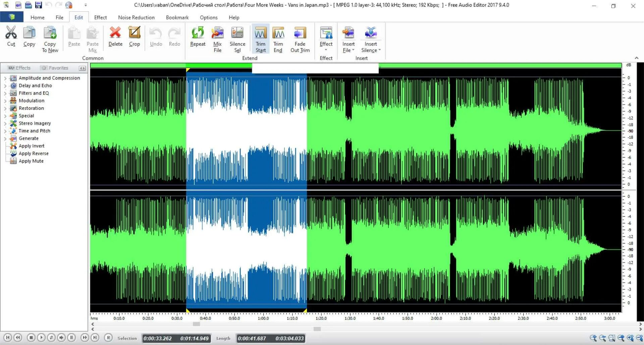Apply Fade Out Trim

[300, 39]
